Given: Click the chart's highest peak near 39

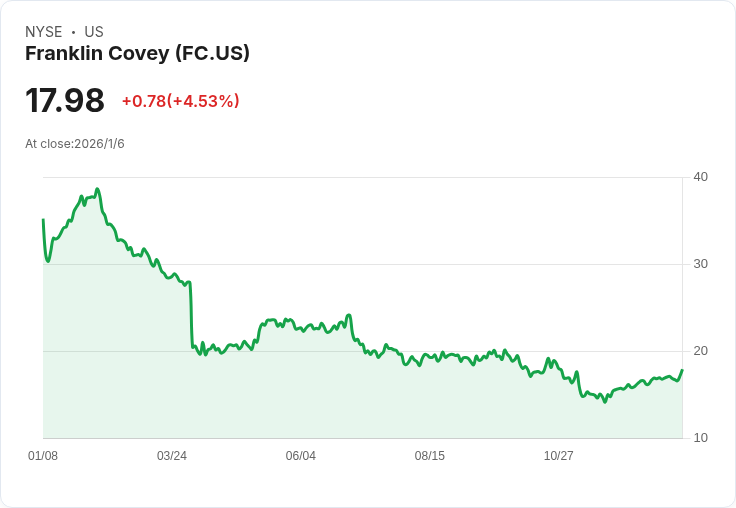Looking at the screenshot, I should [97, 189].
